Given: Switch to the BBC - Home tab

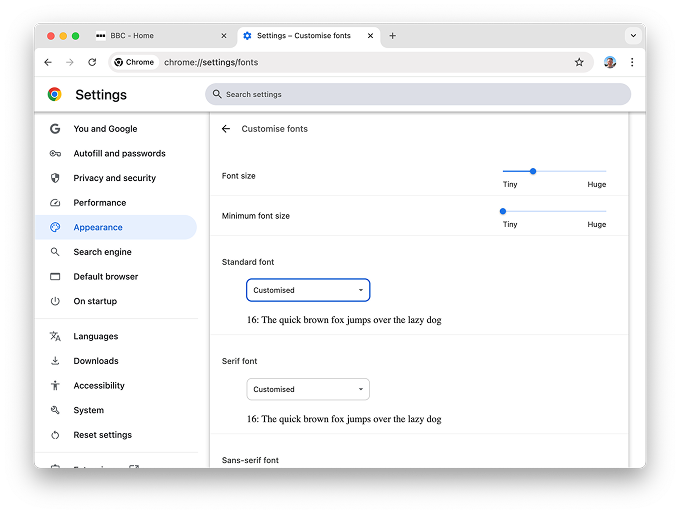Looking at the screenshot, I should pyautogui.click(x=160, y=36).
